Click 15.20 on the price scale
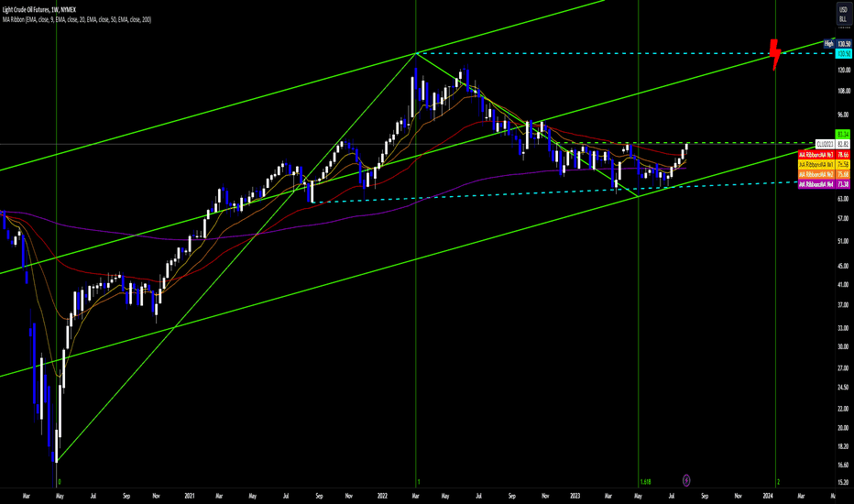This screenshot has height=504, width=854. tap(843, 482)
